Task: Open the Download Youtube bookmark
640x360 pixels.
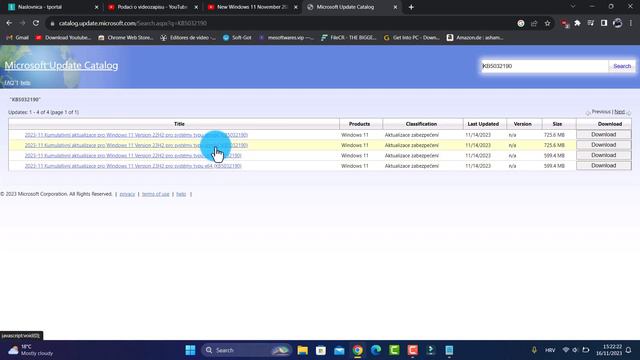Action: (63, 38)
